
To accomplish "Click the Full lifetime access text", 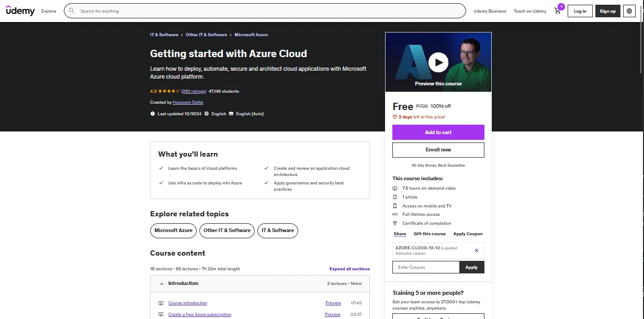I will [421, 214].
